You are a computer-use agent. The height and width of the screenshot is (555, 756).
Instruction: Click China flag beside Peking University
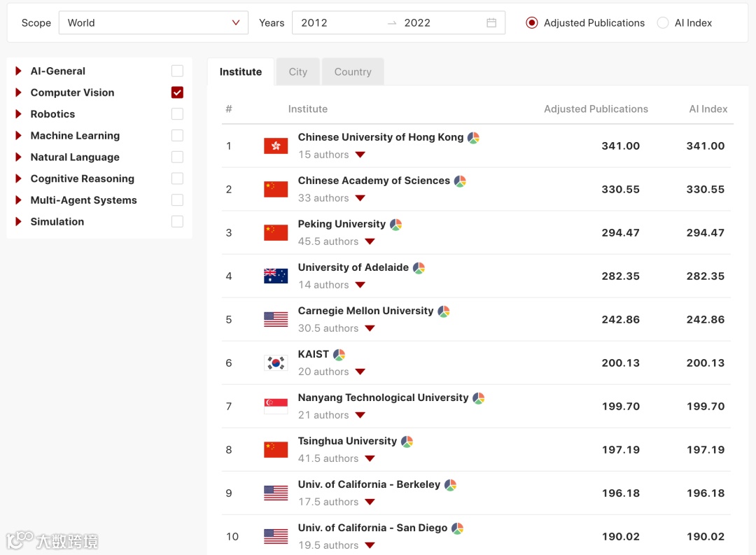click(276, 232)
